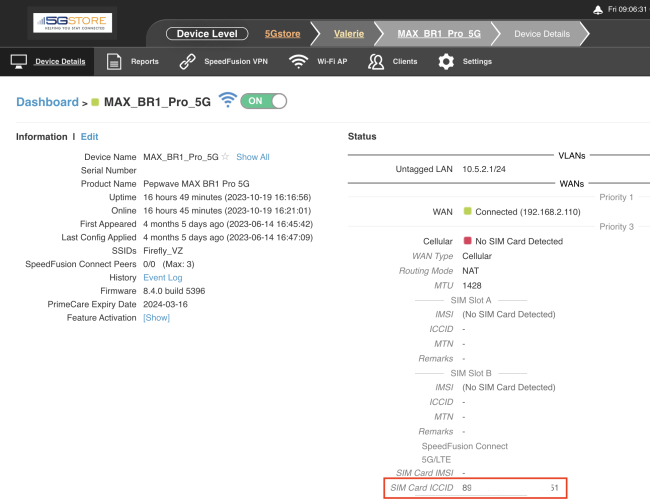Return to Dashboard link
Screen dimensions: 650x500
point(47,102)
